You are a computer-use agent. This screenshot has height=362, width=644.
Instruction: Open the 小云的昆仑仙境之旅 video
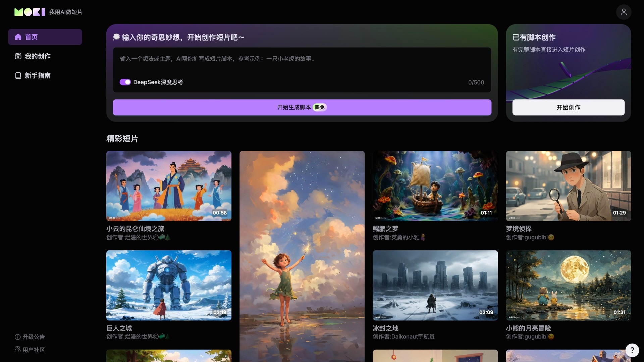(169, 186)
